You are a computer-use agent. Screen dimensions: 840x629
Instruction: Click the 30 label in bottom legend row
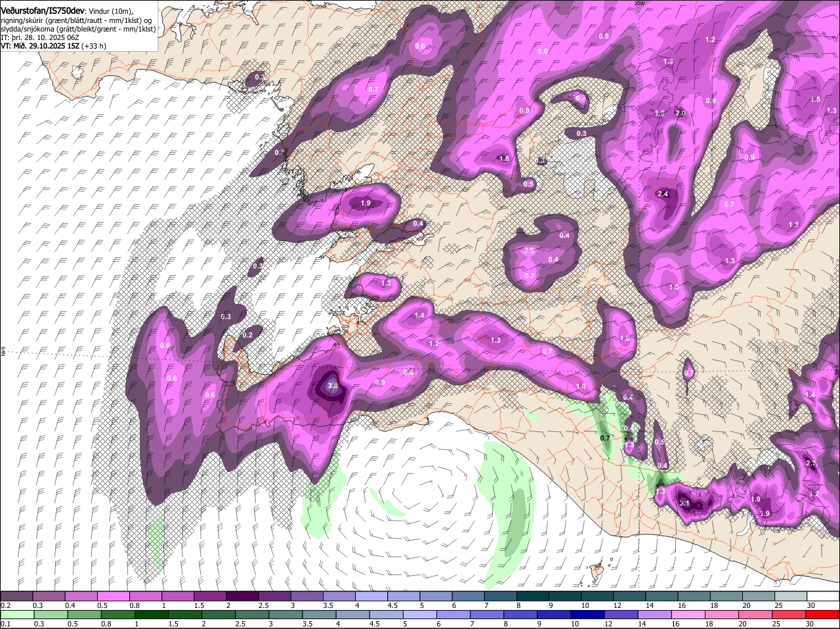809,624
